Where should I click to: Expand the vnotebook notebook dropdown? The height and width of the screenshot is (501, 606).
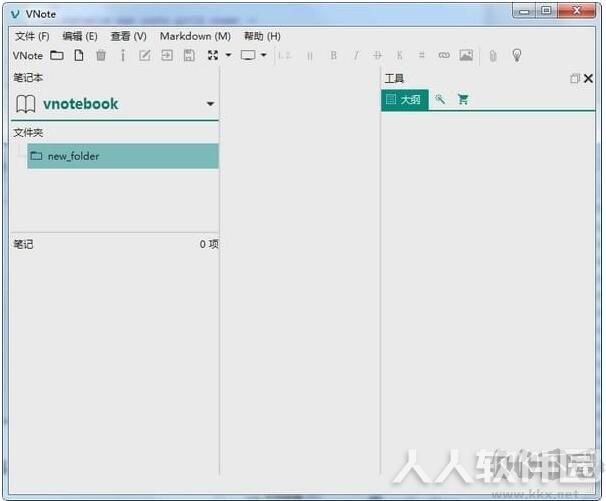coord(210,104)
